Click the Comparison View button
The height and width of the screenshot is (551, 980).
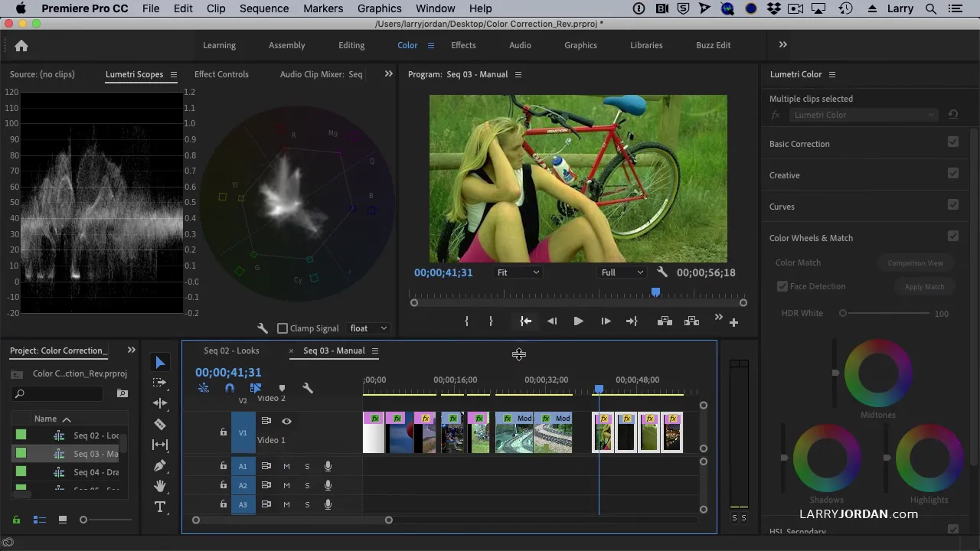pos(915,262)
